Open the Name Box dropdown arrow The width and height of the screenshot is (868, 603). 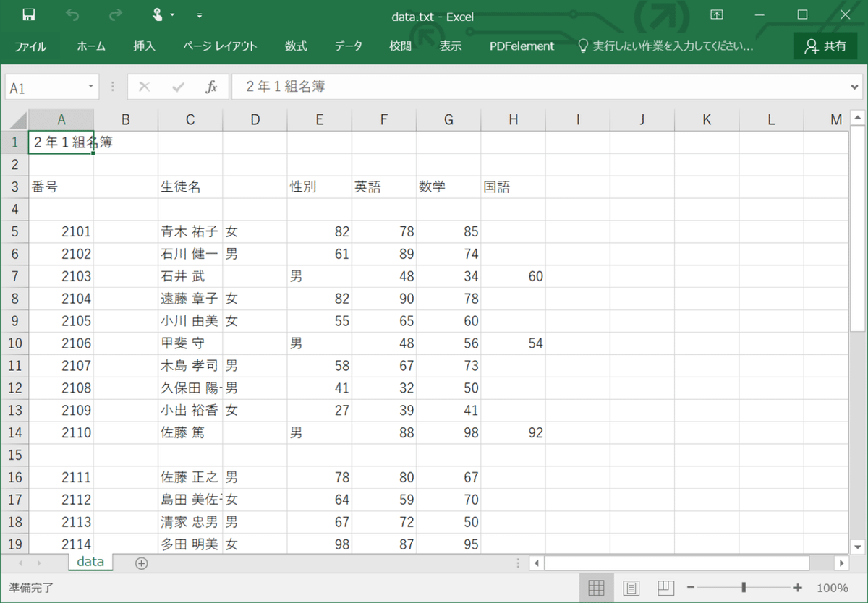coord(91,87)
